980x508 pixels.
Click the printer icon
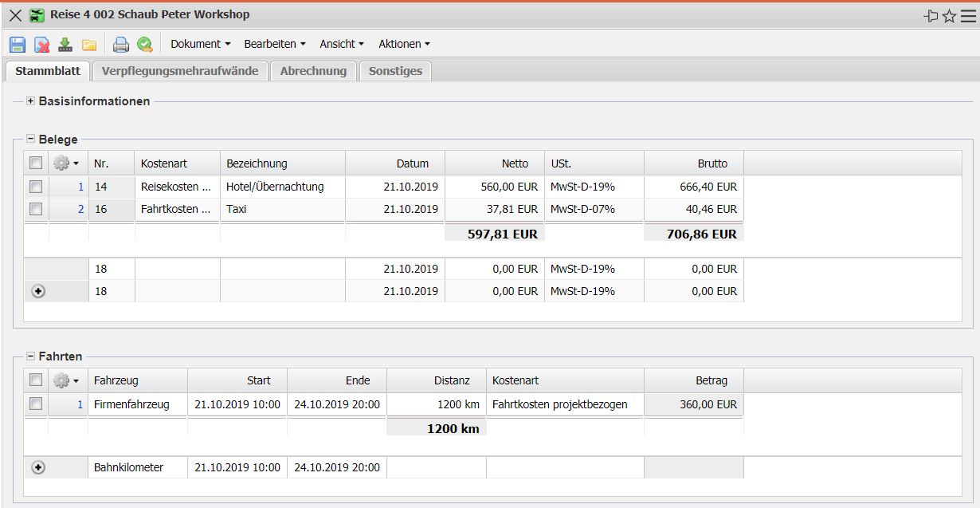(120, 45)
